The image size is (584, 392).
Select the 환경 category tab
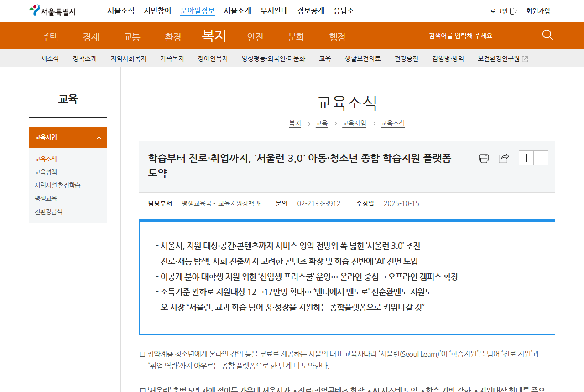(173, 37)
